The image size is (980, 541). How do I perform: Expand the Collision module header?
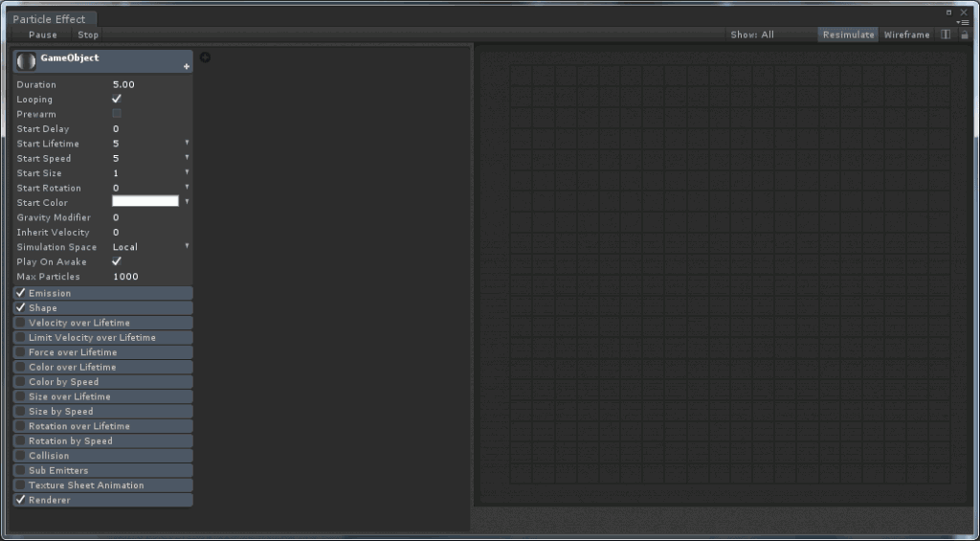[x=103, y=456]
